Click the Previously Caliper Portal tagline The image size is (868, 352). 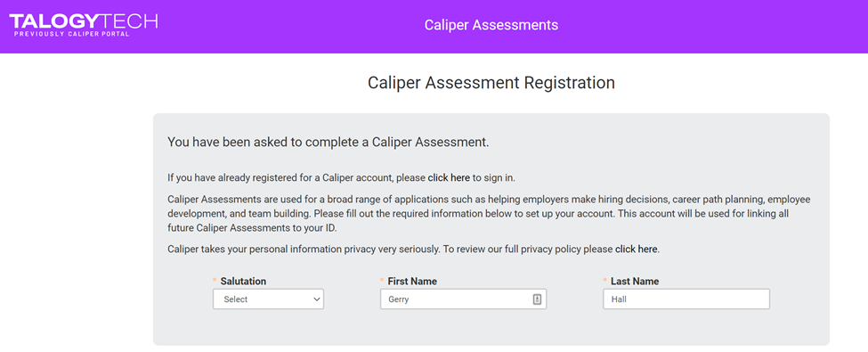pos(71,35)
